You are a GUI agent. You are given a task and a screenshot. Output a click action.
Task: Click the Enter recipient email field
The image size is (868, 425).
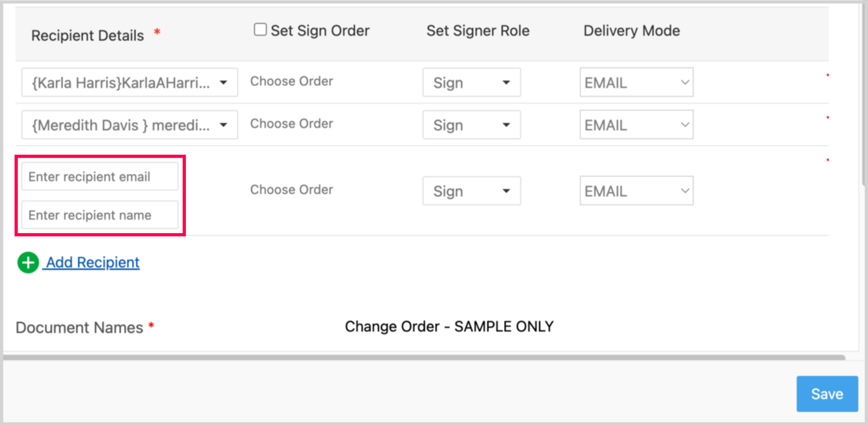tap(100, 177)
